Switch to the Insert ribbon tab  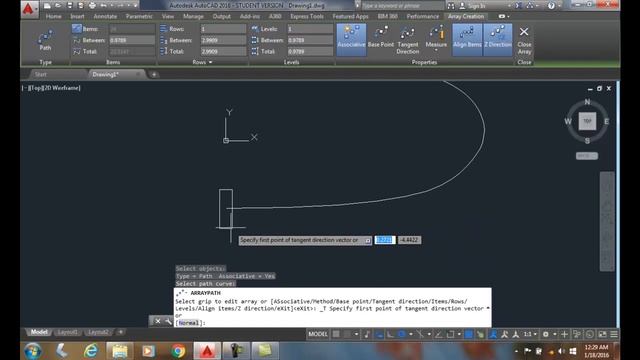tap(77, 16)
